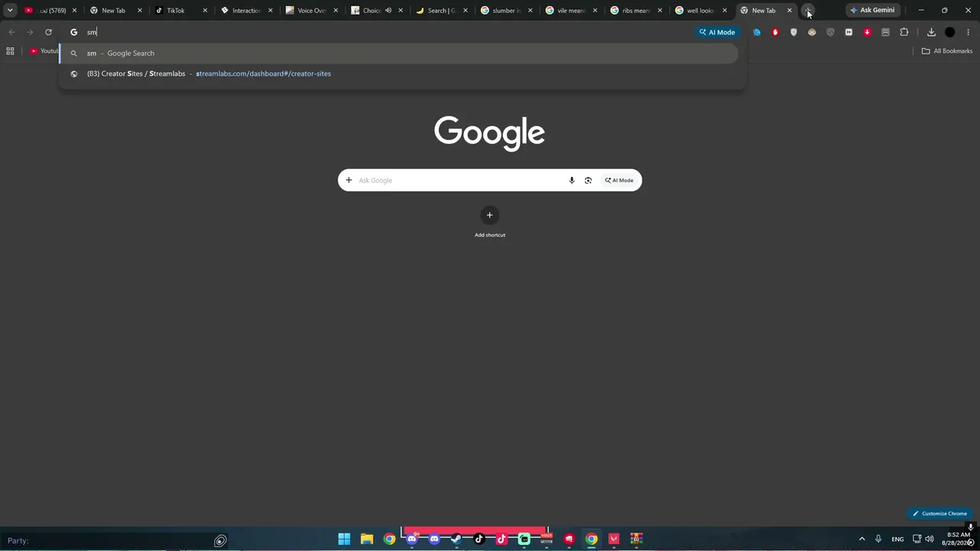Click the Google logo
980x551 pixels.
489,133
